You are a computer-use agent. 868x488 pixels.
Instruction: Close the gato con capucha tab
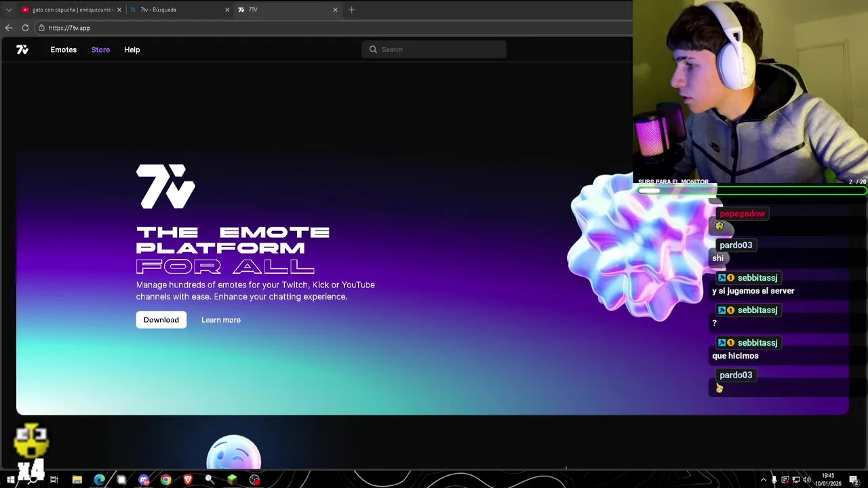(119, 9)
